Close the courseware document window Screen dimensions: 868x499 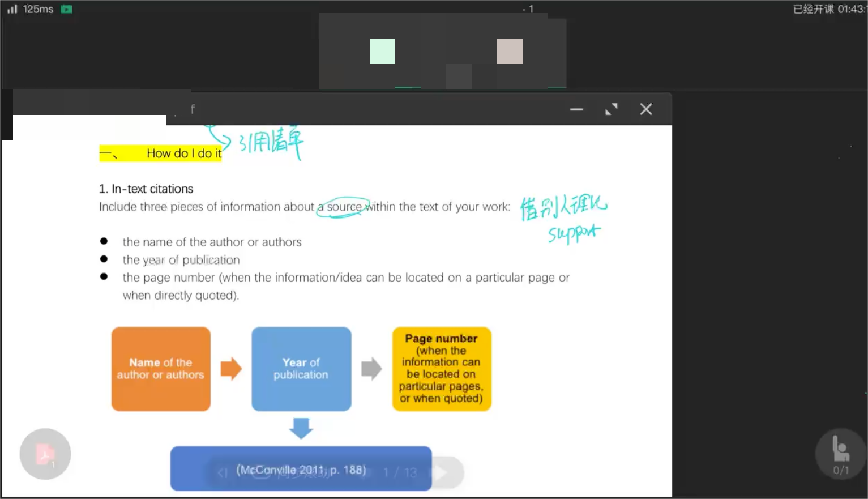tap(646, 109)
